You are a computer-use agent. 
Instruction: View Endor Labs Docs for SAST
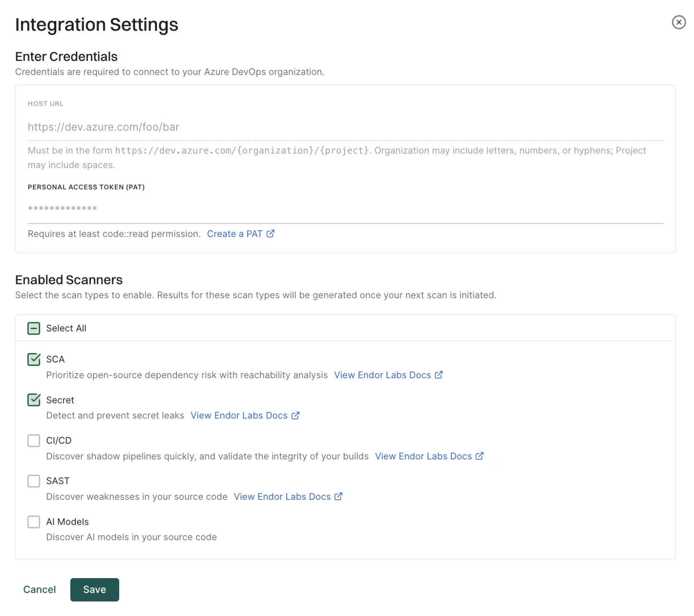pyautogui.click(x=282, y=496)
